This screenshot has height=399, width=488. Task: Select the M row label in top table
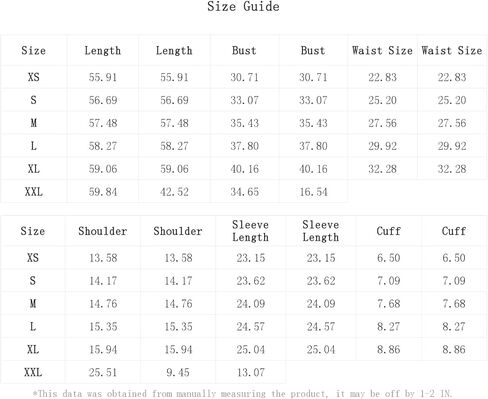[34, 123]
